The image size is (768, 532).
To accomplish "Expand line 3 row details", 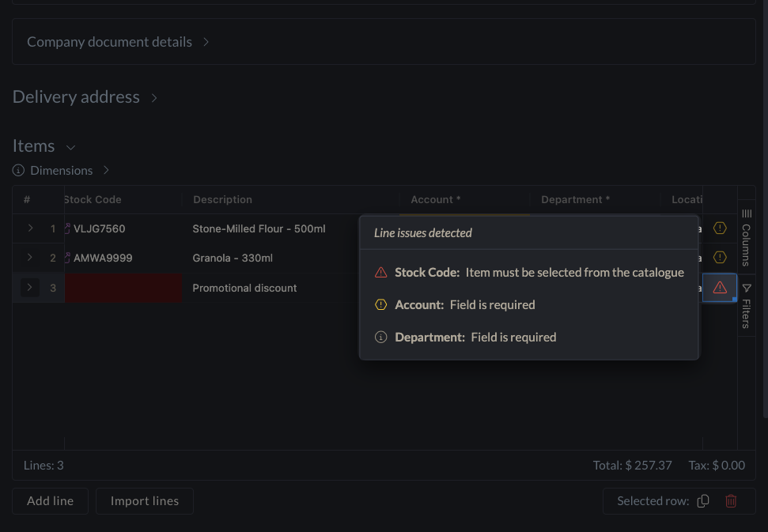I will coord(30,288).
